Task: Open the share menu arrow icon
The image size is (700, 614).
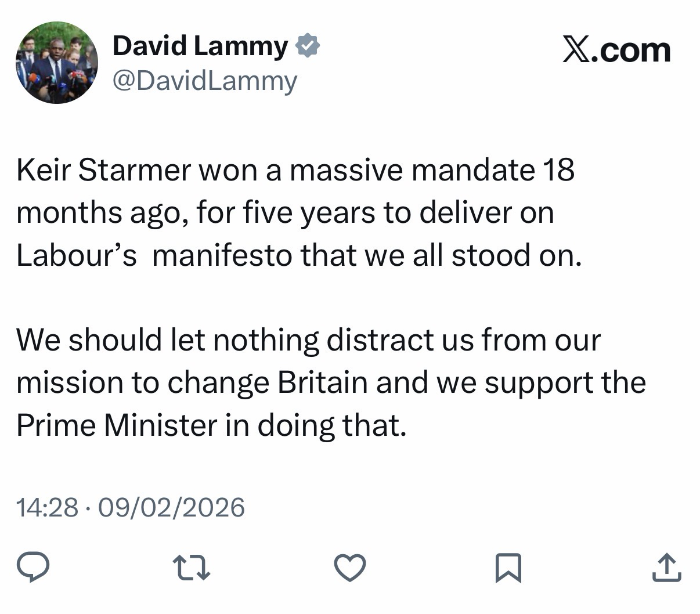Action: click(x=666, y=567)
